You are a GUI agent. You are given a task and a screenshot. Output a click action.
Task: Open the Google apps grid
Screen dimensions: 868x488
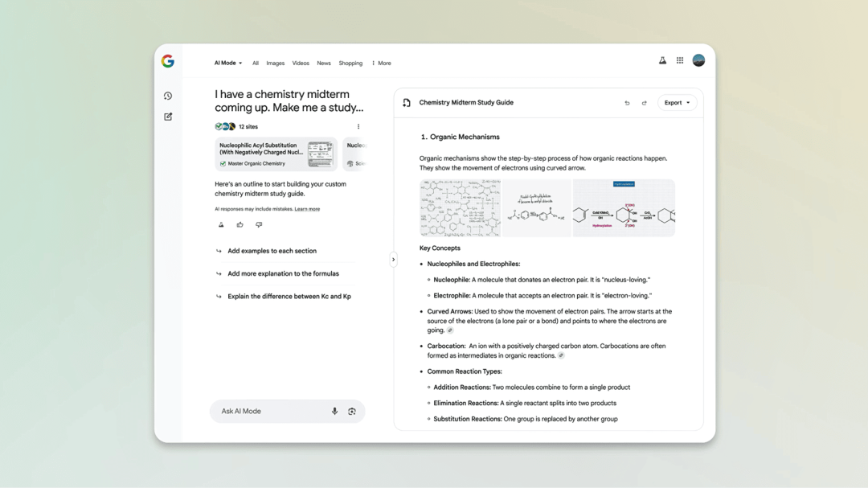680,60
